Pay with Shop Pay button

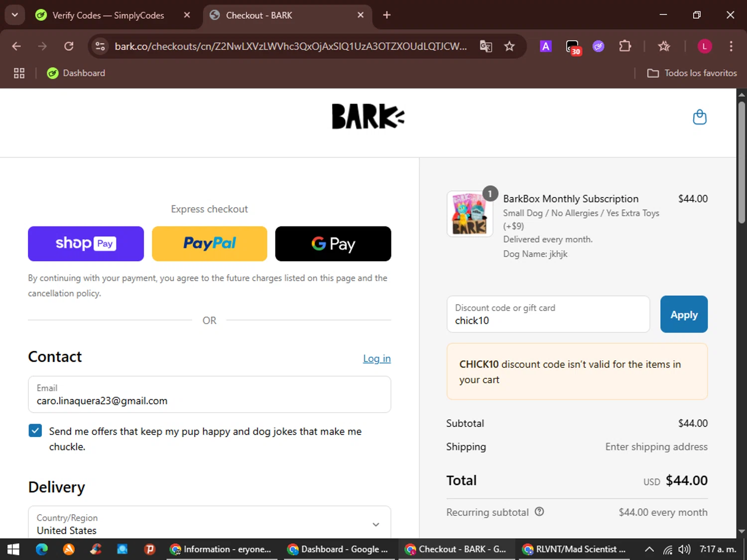point(86,243)
